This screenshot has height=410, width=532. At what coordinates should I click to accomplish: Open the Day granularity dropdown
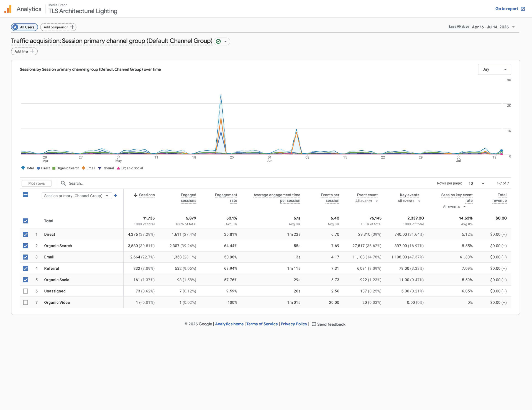(x=494, y=69)
